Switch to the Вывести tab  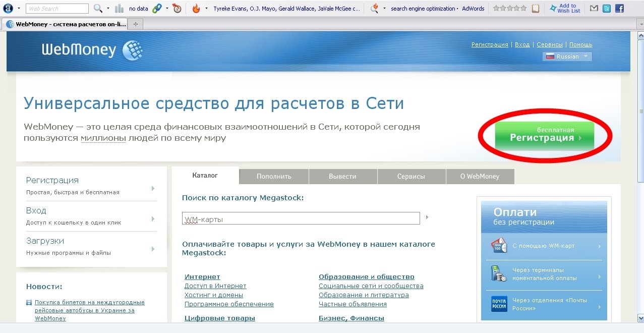(342, 177)
